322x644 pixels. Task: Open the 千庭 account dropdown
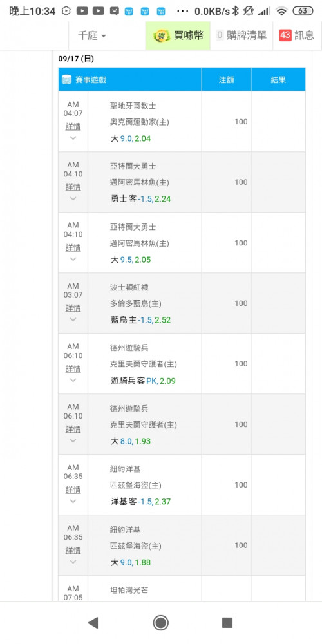92,35
